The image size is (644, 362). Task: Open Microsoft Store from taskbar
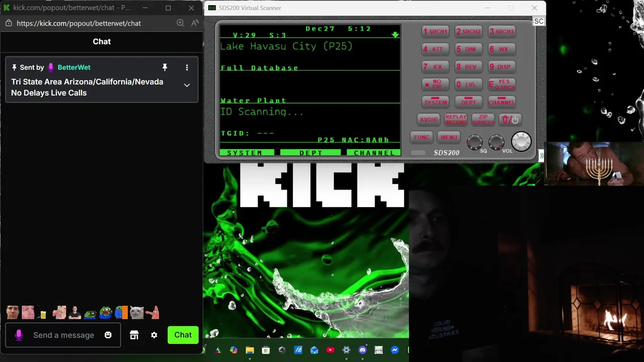click(266, 350)
